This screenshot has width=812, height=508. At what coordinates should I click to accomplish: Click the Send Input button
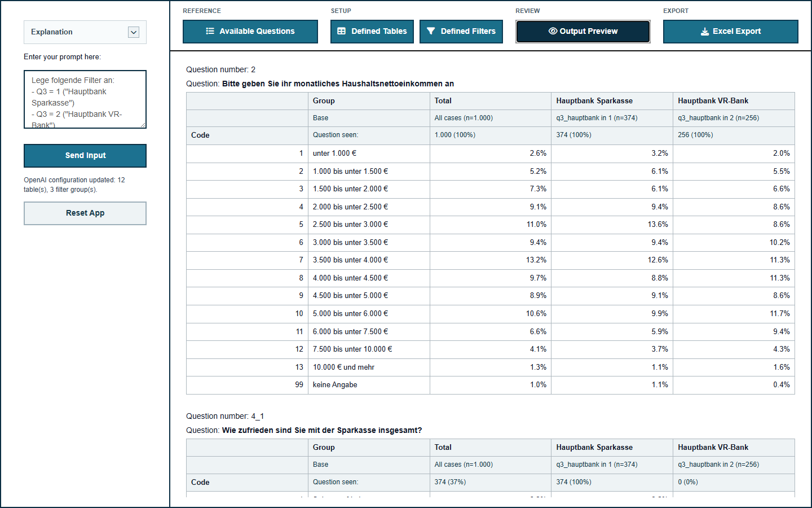[x=85, y=156]
